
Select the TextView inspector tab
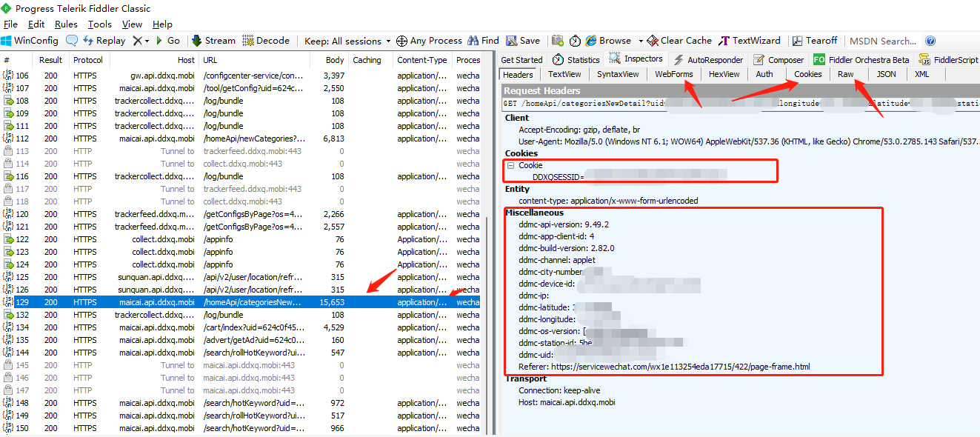[x=565, y=74]
